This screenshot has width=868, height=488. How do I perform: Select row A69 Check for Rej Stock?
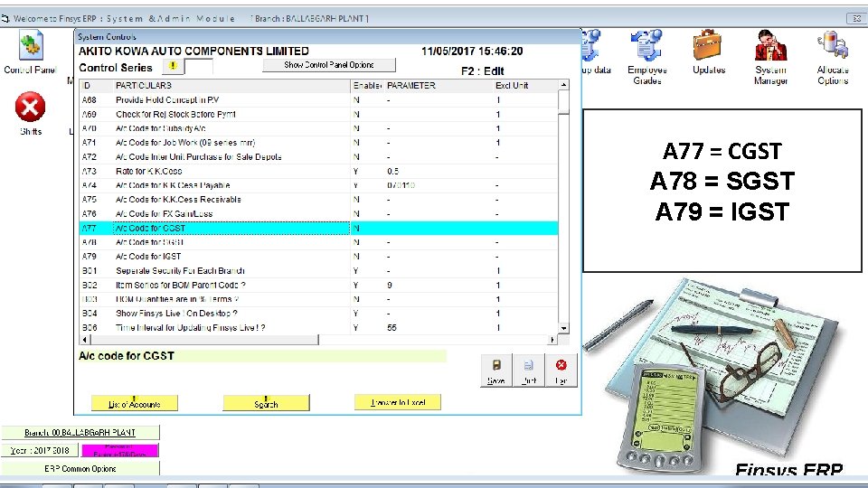tap(319, 115)
